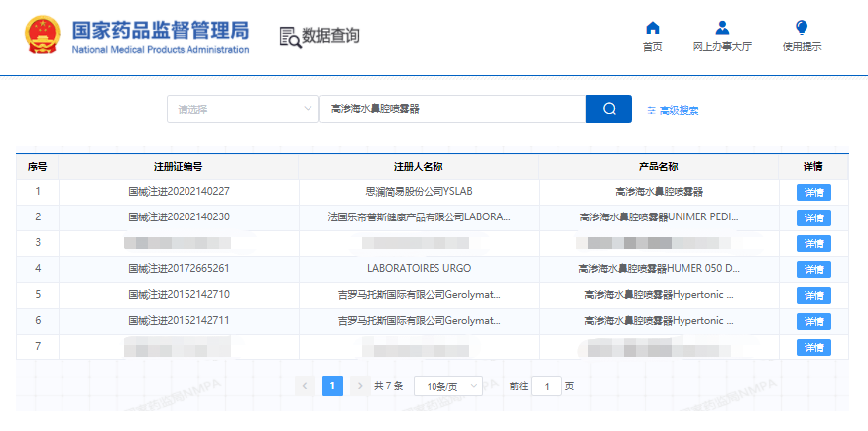Click the 国家药品监督管理局 site title
This screenshot has width=868, height=431.
coord(161,31)
